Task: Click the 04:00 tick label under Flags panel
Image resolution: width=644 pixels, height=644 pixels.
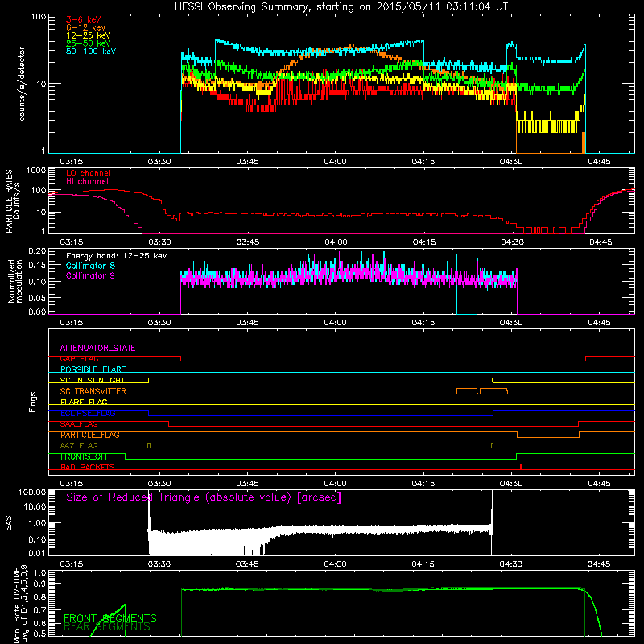Action: (335, 484)
